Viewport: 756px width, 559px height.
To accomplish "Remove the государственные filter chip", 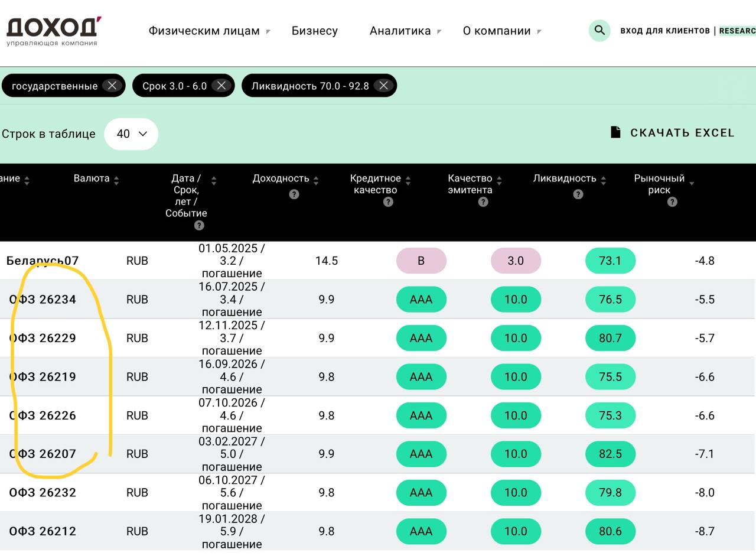I will pos(112,86).
